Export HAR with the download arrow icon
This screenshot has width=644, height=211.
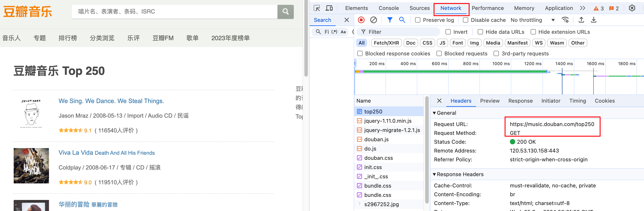tap(594, 20)
